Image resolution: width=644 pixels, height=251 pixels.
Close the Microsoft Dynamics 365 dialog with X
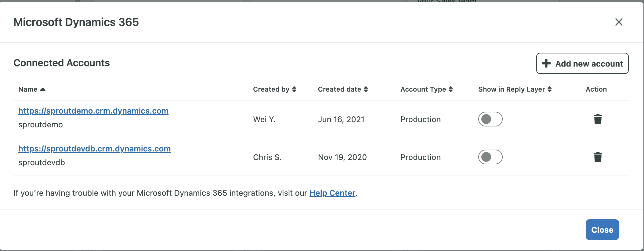click(619, 22)
